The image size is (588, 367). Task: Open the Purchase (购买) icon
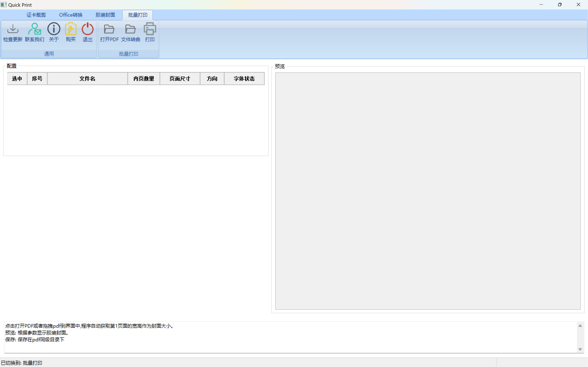(x=71, y=29)
